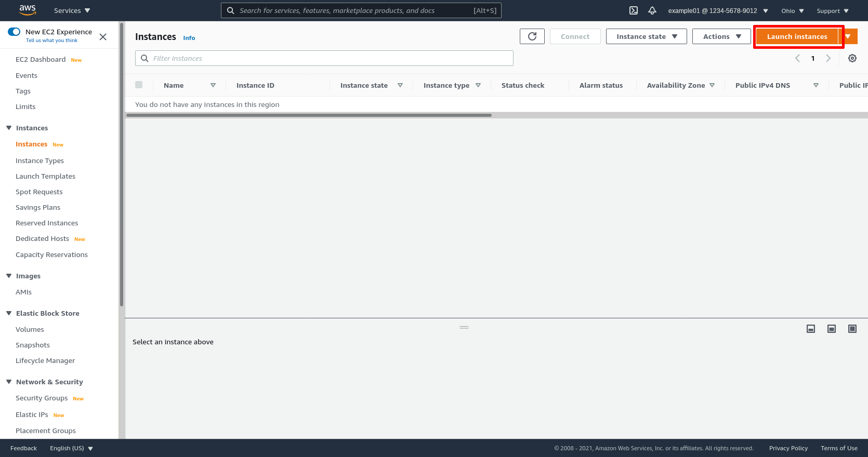Image resolution: width=868 pixels, height=457 pixels.
Task: Open the Instance state dropdown
Action: tap(647, 36)
